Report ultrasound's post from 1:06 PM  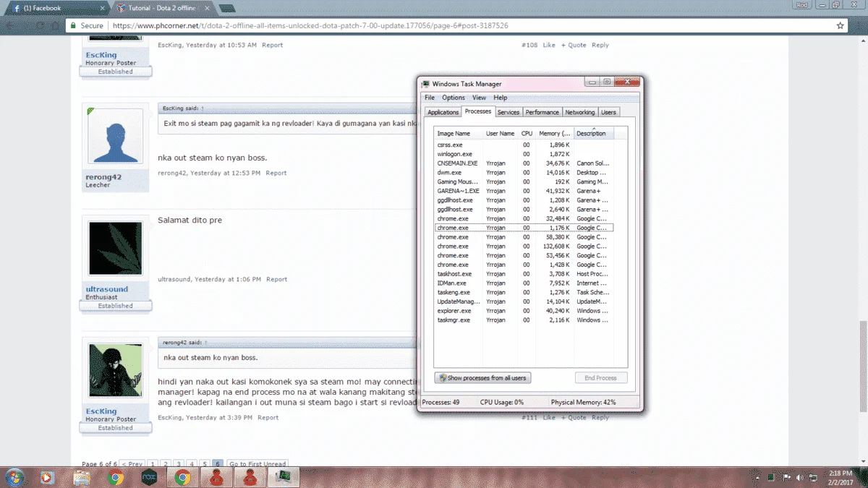pos(277,280)
